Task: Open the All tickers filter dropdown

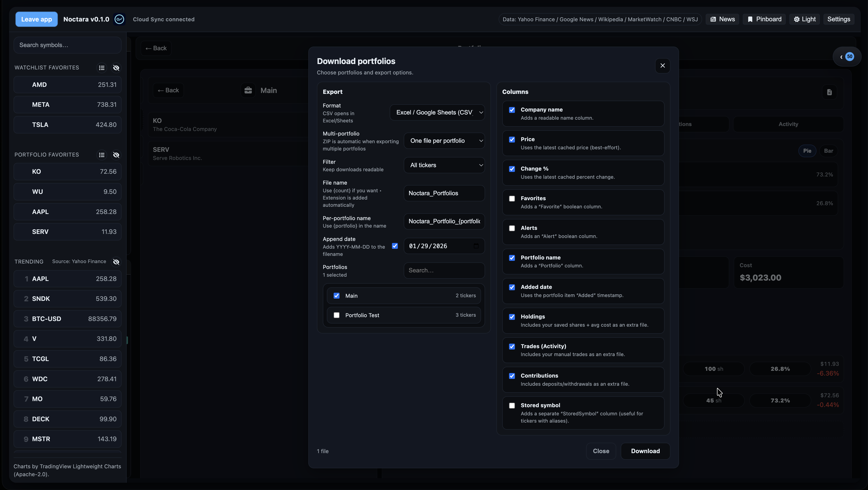Action: [x=444, y=165]
